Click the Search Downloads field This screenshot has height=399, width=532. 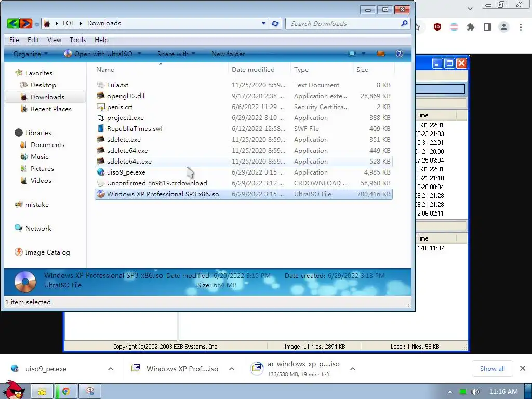tap(344, 23)
